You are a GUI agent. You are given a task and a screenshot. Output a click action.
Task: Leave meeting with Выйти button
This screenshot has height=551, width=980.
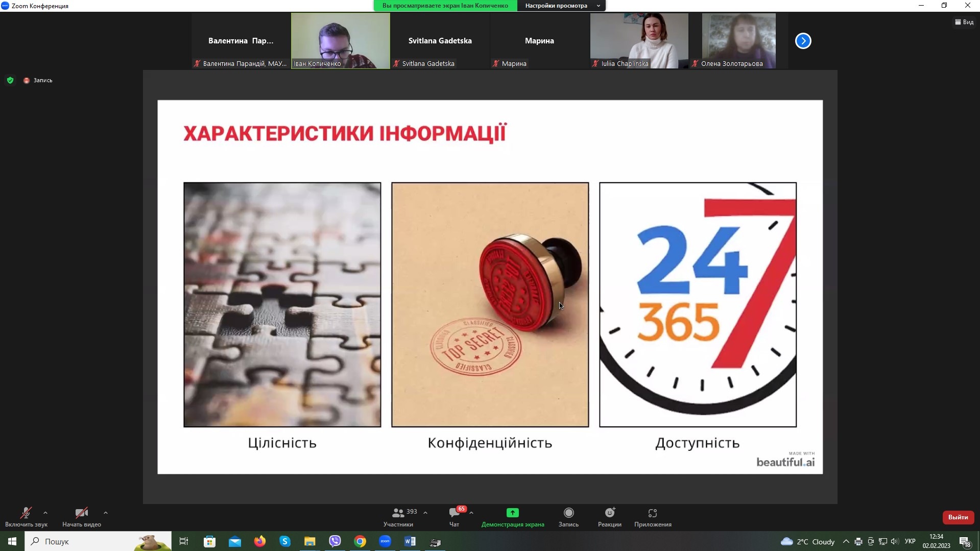point(958,517)
